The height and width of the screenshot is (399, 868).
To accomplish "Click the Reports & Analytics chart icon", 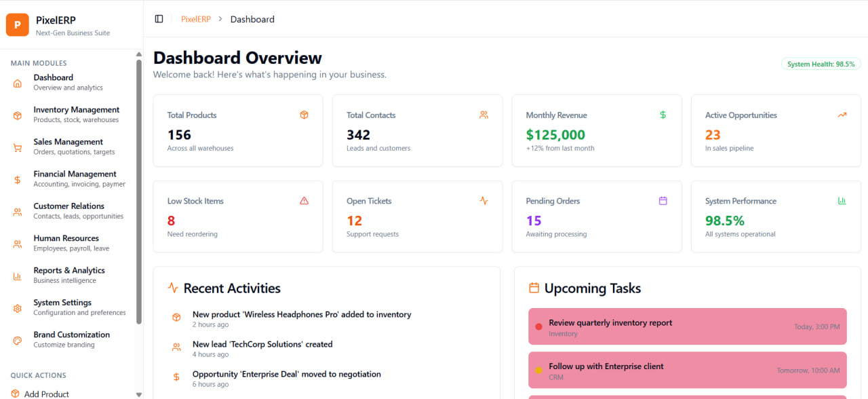I will (18, 276).
